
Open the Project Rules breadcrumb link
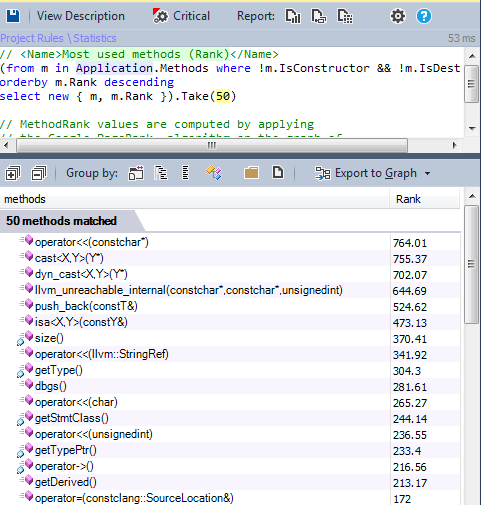click(32, 38)
